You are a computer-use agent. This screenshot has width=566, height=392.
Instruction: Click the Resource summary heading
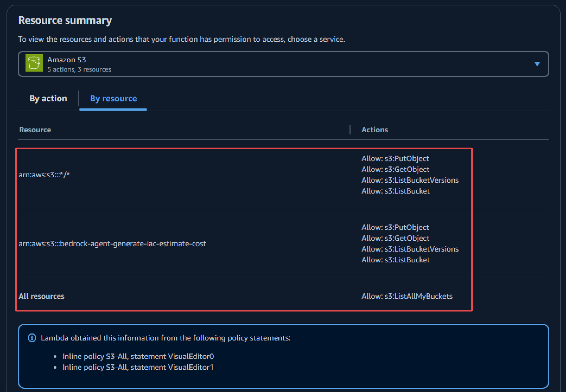[65, 20]
